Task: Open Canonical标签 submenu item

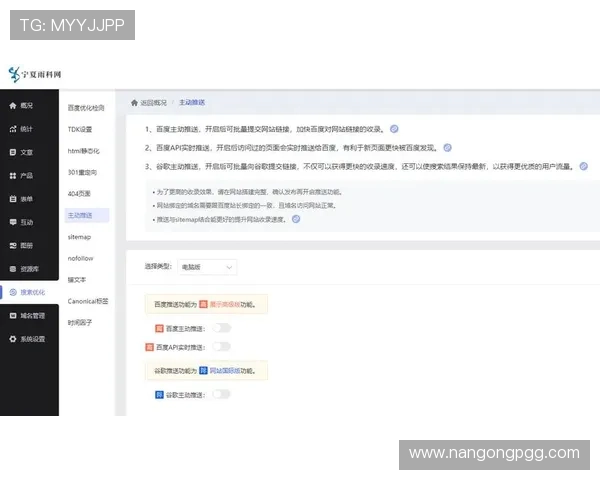Action: click(x=88, y=301)
